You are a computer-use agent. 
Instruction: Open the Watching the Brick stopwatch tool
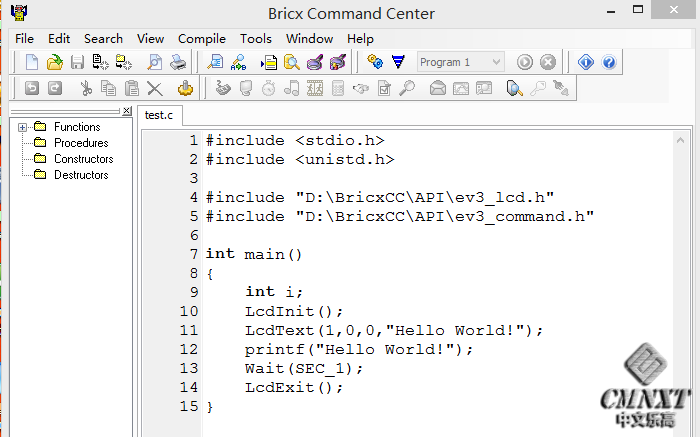[268, 88]
